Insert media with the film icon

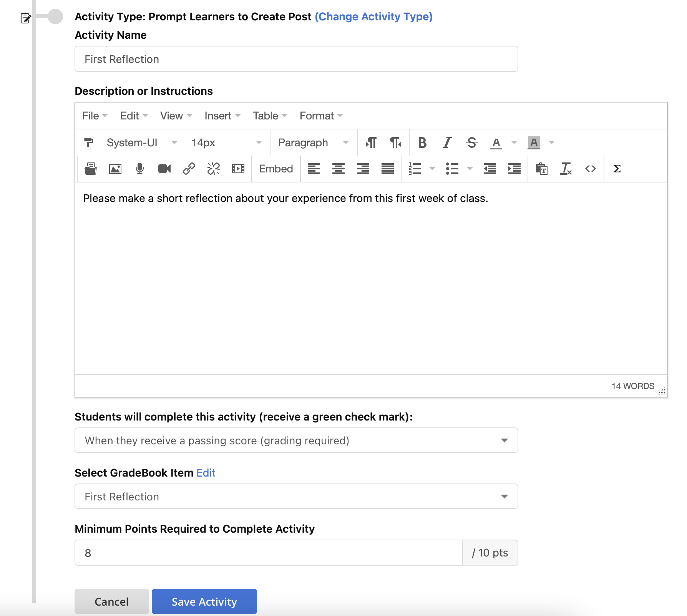click(238, 169)
